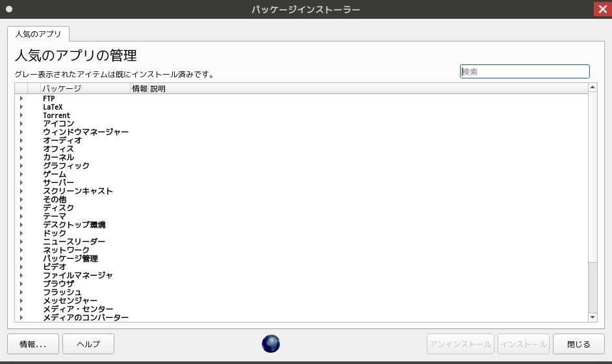Select the メッセンジャー row text
This screenshot has height=364, width=612.
(70, 300)
